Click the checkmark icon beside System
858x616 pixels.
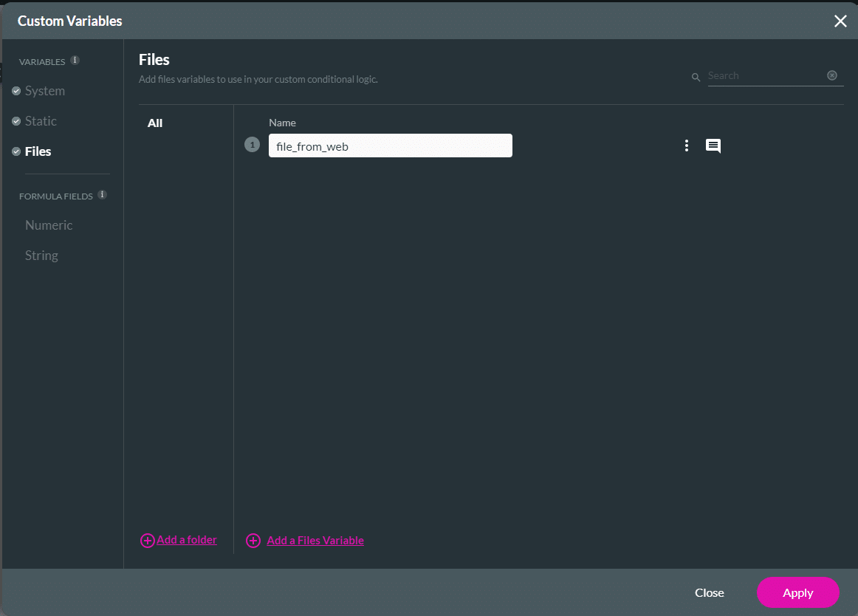(x=16, y=91)
